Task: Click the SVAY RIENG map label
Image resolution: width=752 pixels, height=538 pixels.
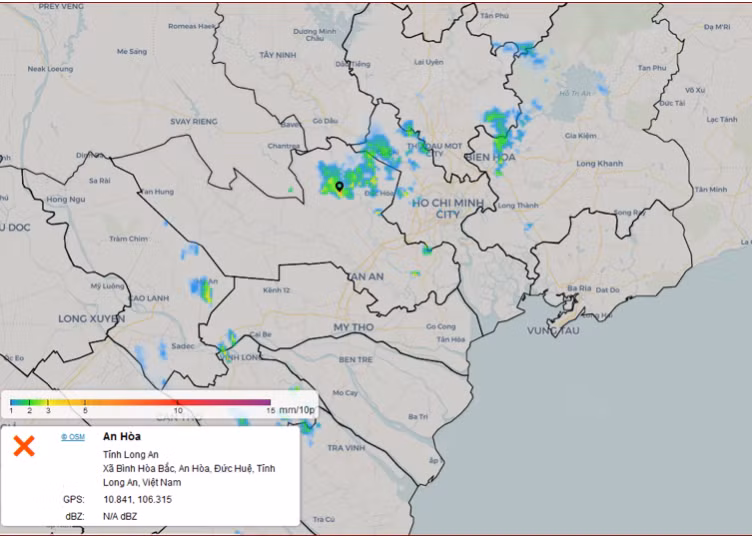Action: click(x=193, y=121)
